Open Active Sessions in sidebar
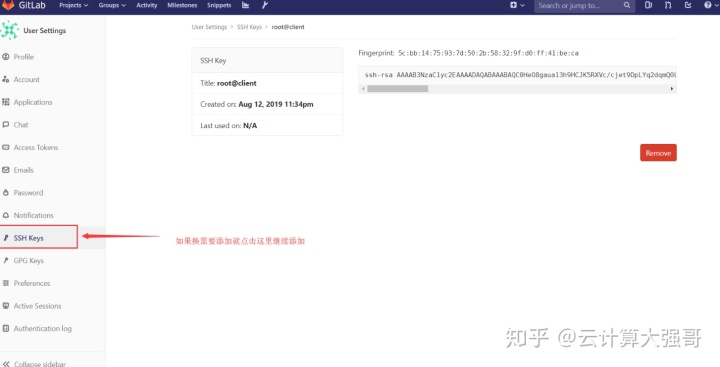This screenshot has height=367, width=720. click(37, 306)
